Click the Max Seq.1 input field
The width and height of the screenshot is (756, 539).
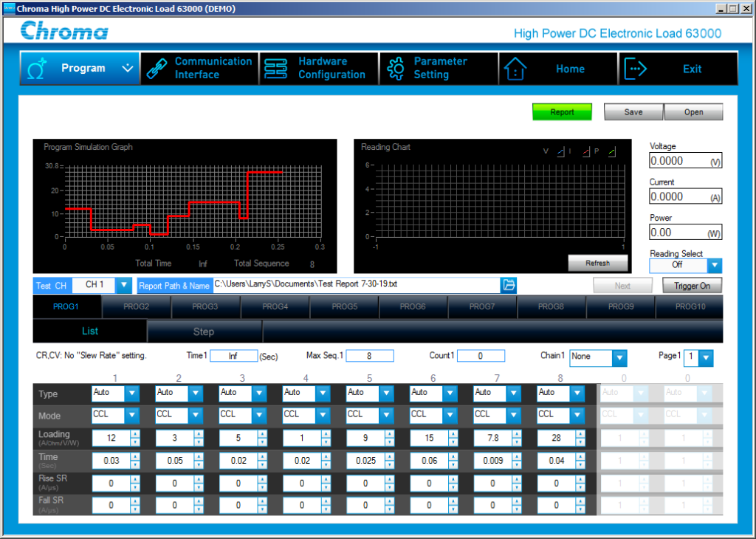click(x=369, y=355)
